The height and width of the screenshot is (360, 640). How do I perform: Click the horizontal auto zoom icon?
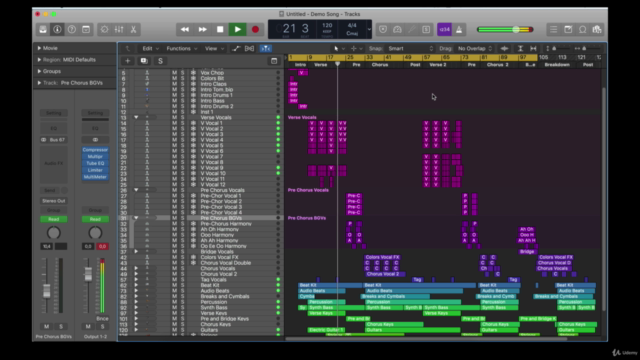coord(533,49)
